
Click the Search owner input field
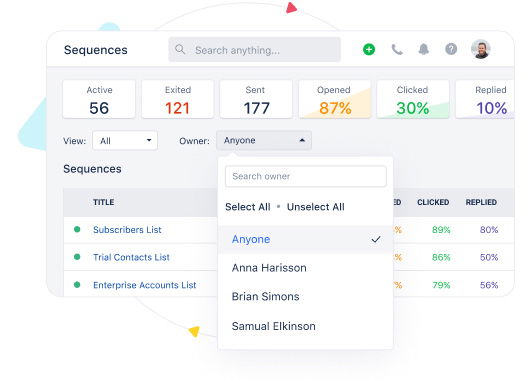click(305, 176)
